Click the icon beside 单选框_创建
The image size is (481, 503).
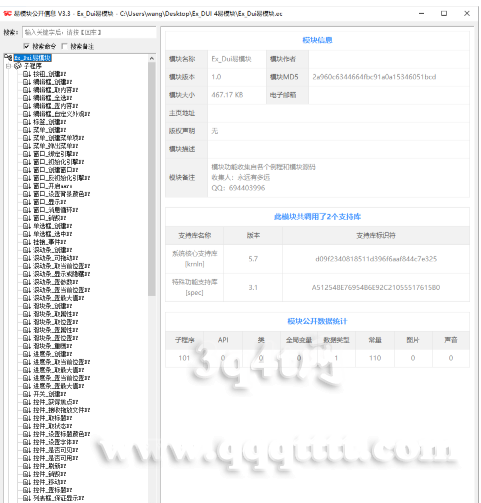point(27,226)
